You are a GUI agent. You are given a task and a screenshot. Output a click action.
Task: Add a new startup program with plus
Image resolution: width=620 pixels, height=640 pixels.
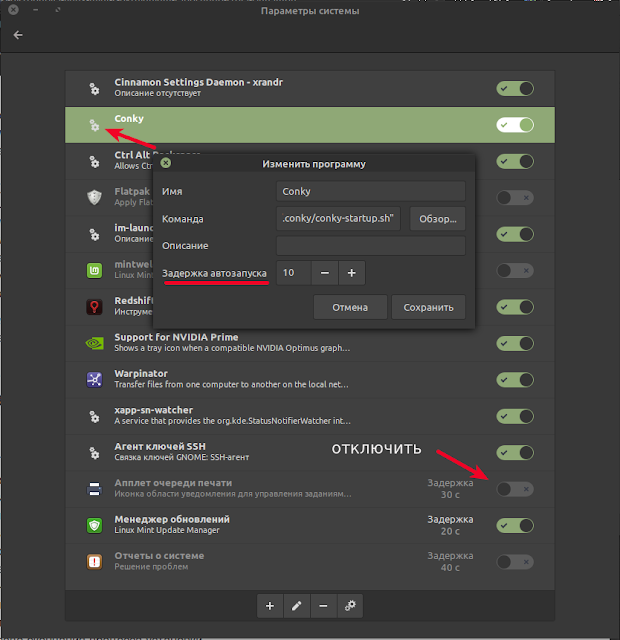click(270, 606)
